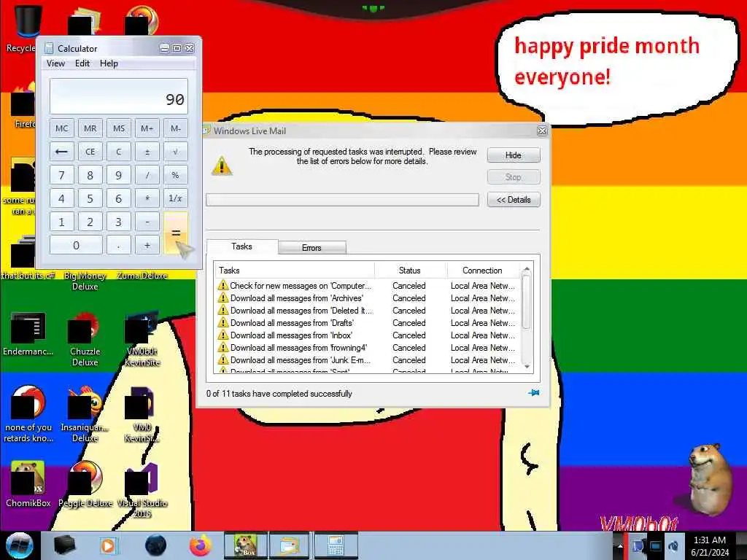The width and height of the screenshot is (747, 560).
Task: Click the Hide button in Live Mail
Action: (514, 155)
